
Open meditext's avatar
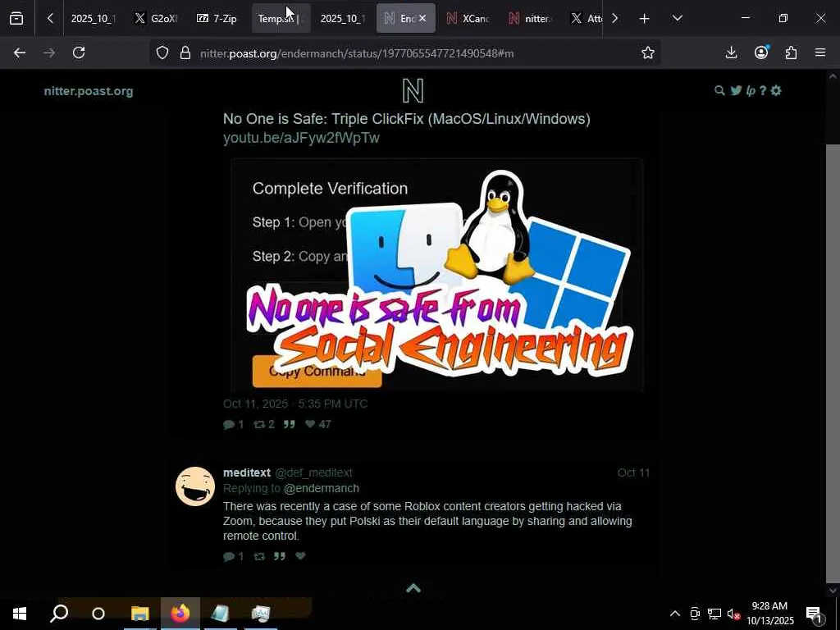click(195, 486)
